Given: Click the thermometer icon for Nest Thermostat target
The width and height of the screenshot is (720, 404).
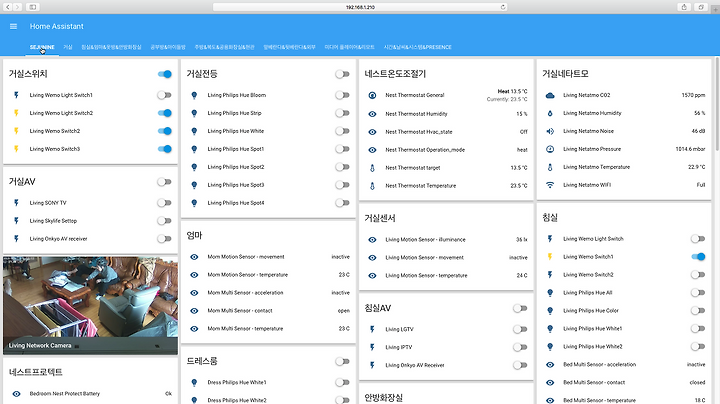Looking at the screenshot, I should click(372, 168).
